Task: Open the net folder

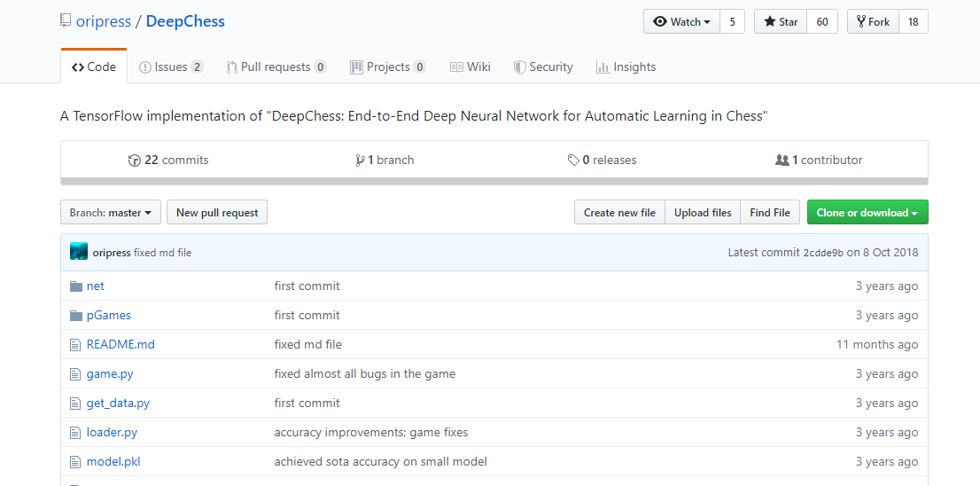Action: click(x=95, y=286)
